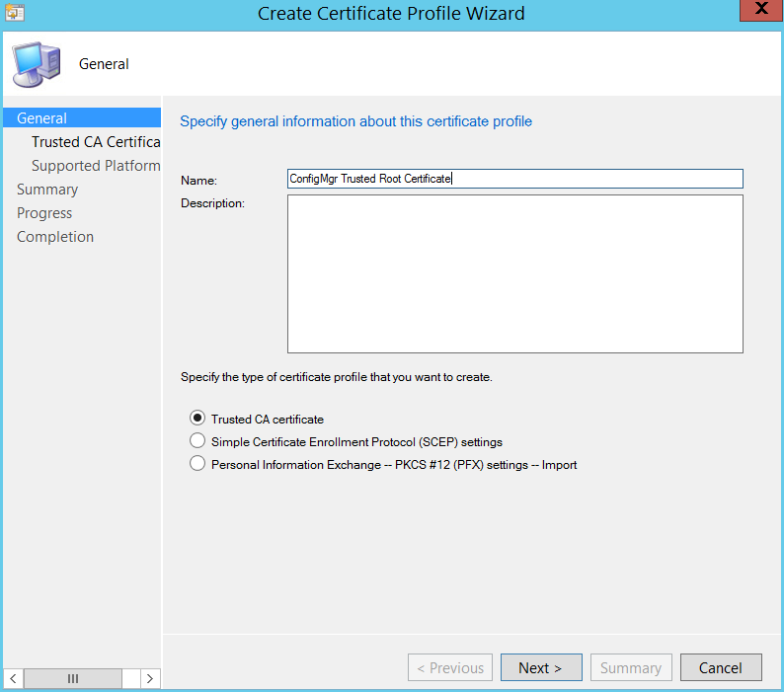Choose Simple Certificate Enrollment Protocol (SCEP) settings
Screen dimensions: 784x692
click(x=197, y=441)
